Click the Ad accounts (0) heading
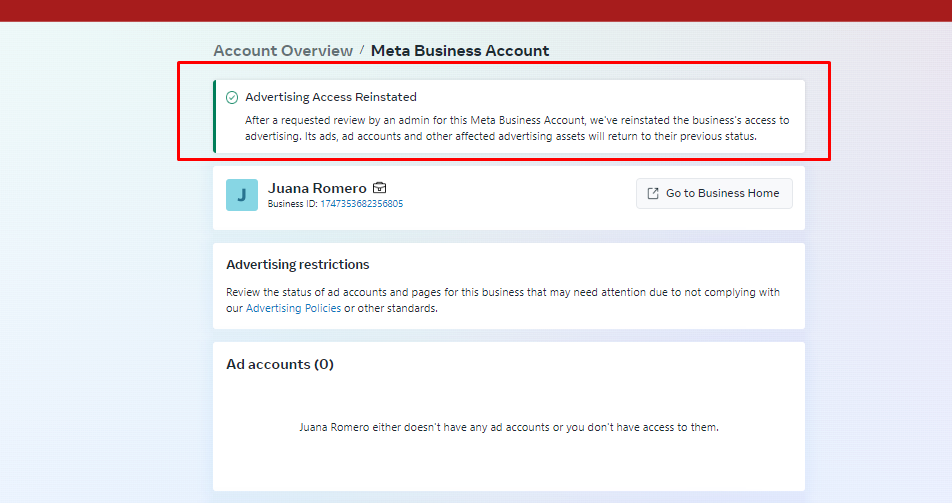Viewport: 952px width, 503px height. (x=280, y=365)
